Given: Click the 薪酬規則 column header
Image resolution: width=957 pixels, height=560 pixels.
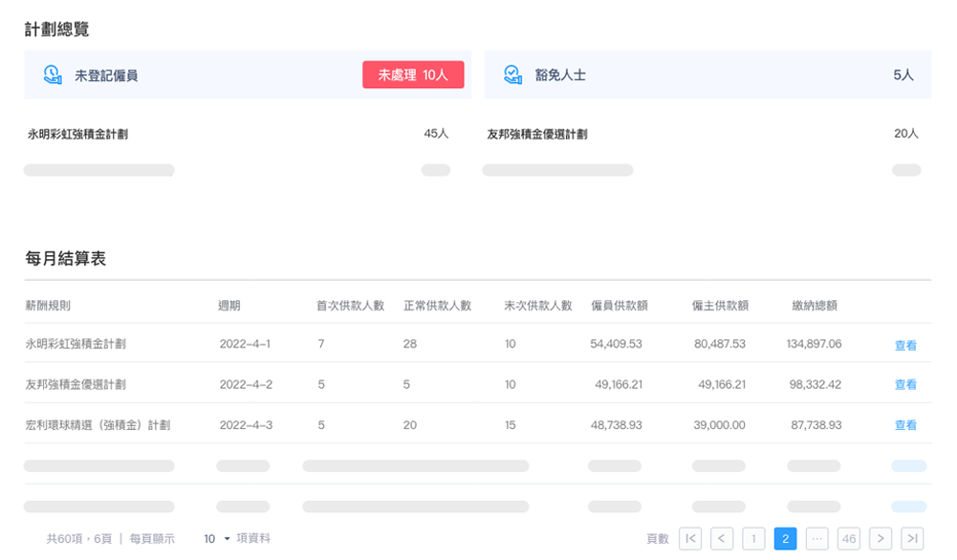Looking at the screenshot, I should point(48,306).
